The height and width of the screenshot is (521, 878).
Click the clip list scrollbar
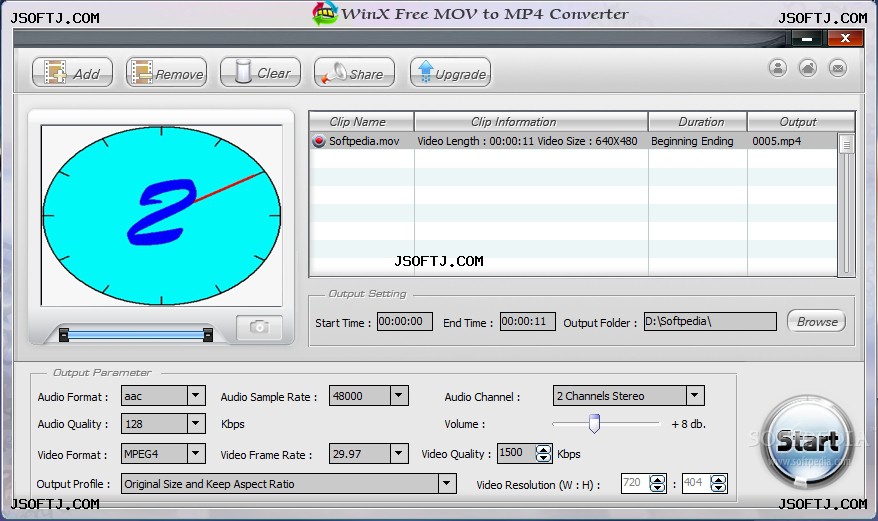pyautogui.click(x=846, y=204)
